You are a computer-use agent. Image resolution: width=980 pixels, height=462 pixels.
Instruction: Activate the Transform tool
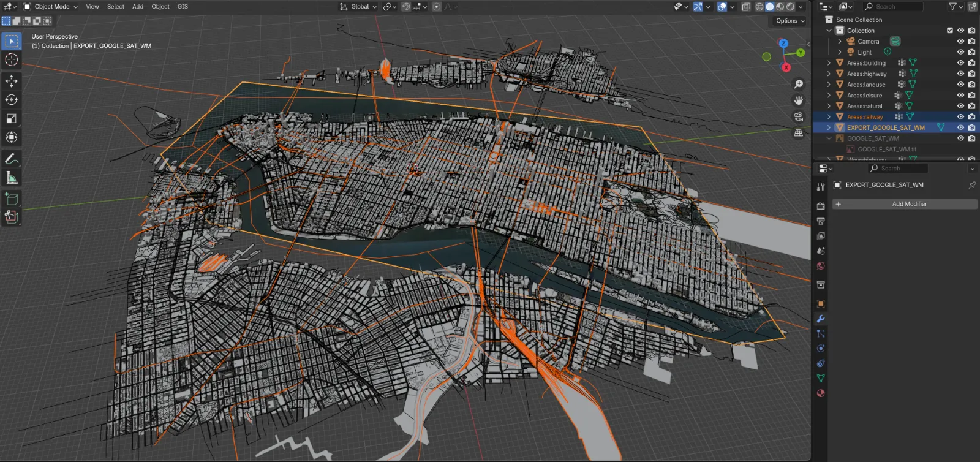[12, 137]
